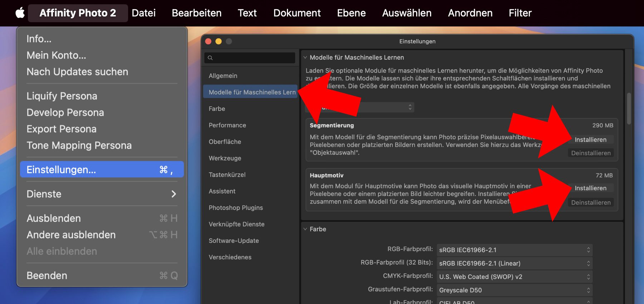Screen dimensions: 644x304
Task: Collapse the Modelle für Maschinelles Lernen section
Action: click(305, 58)
